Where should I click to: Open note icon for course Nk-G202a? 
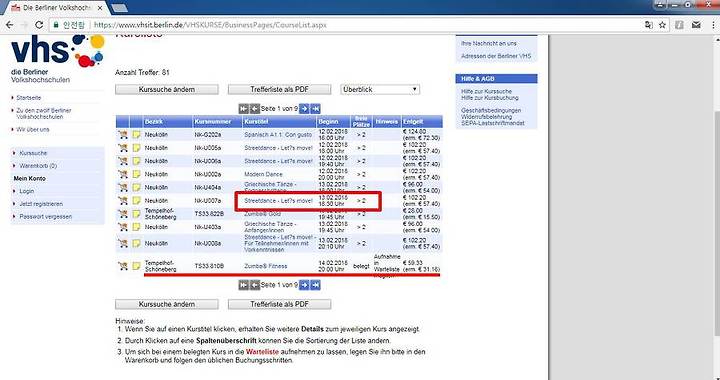click(x=136, y=135)
